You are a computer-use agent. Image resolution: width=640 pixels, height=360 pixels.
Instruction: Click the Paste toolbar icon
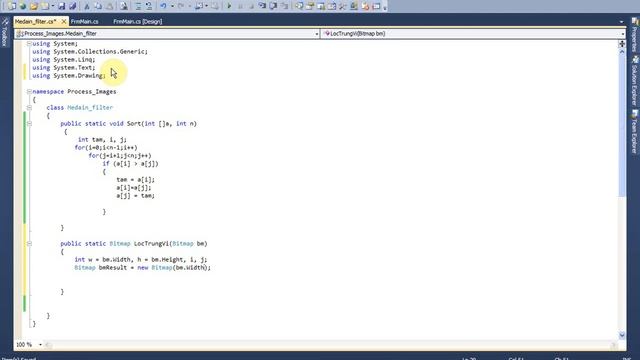tap(109, 6)
